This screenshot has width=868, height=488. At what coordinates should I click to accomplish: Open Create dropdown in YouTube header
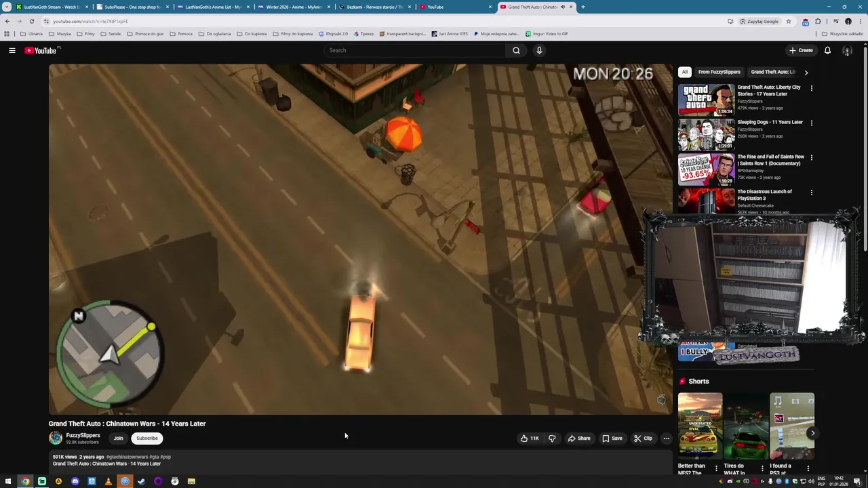[x=801, y=50]
